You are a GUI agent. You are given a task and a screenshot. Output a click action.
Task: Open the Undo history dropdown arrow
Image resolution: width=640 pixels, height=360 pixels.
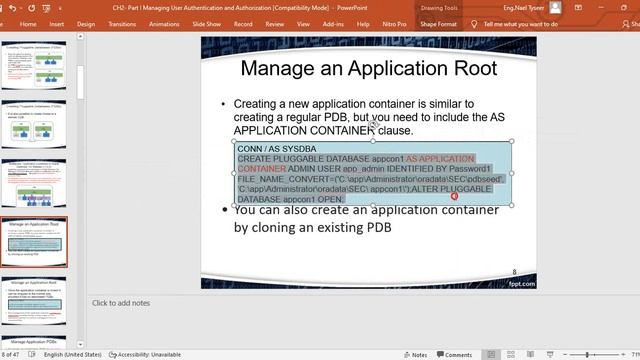pyautogui.click(x=21, y=8)
